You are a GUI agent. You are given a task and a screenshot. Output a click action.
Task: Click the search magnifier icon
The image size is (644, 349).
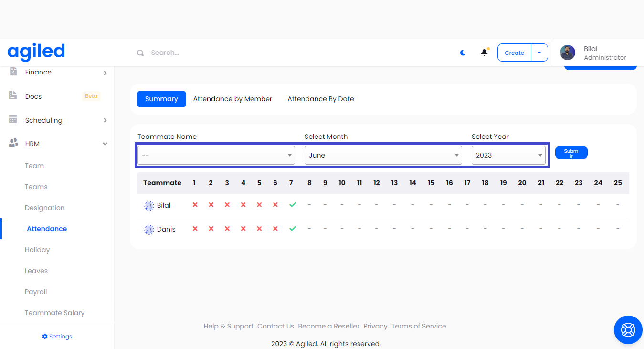pyautogui.click(x=140, y=53)
